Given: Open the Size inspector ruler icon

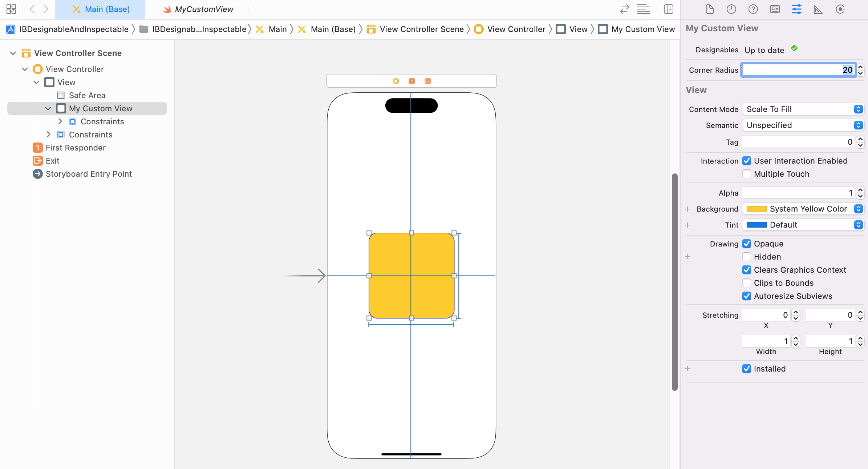Looking at the screenshot, I should pyautogui.click(x=818, y=9).
